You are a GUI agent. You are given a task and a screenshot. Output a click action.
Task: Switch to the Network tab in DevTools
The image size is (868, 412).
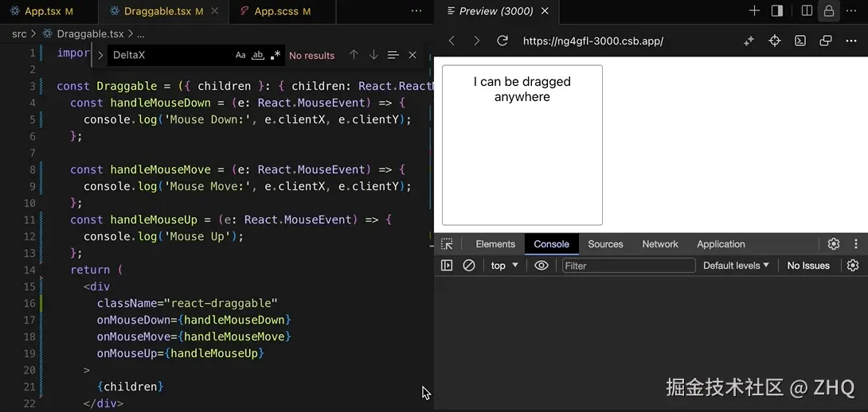pos(660,244)
